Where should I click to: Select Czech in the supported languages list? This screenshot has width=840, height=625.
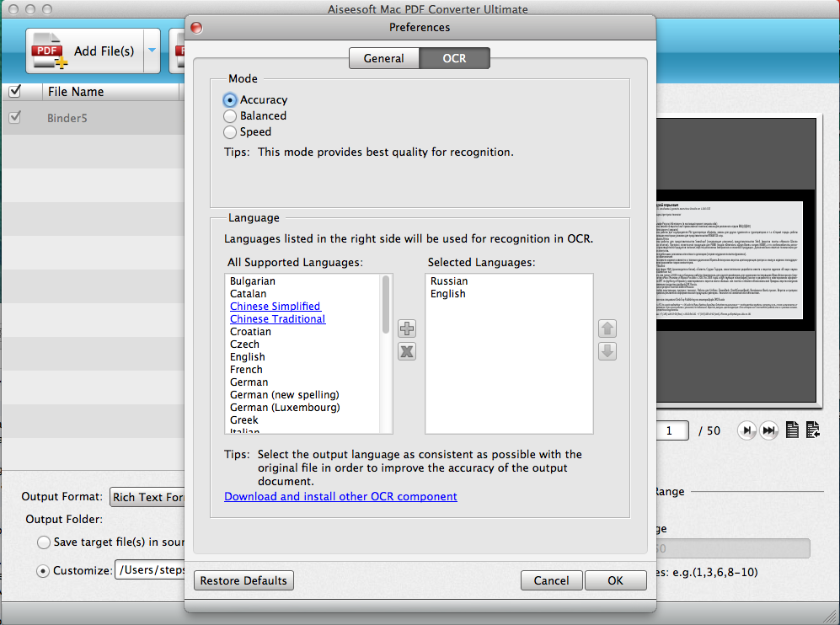[245, 345]
